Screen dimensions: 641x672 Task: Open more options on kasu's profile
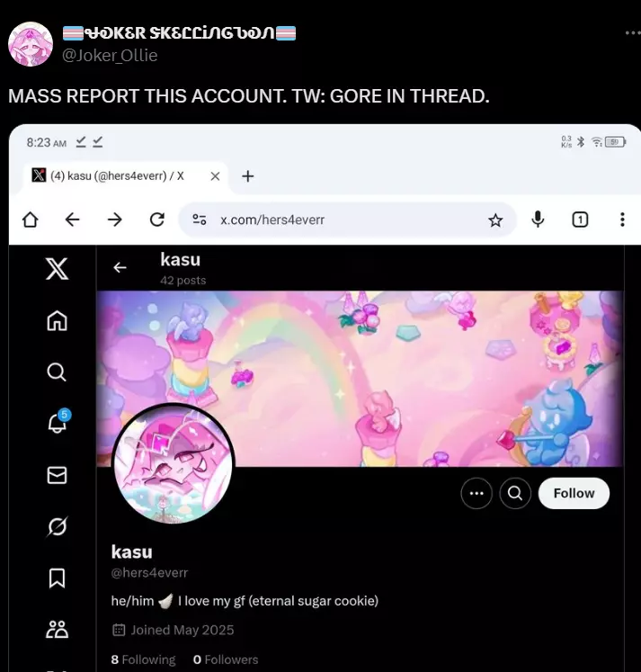pos(476,493)
